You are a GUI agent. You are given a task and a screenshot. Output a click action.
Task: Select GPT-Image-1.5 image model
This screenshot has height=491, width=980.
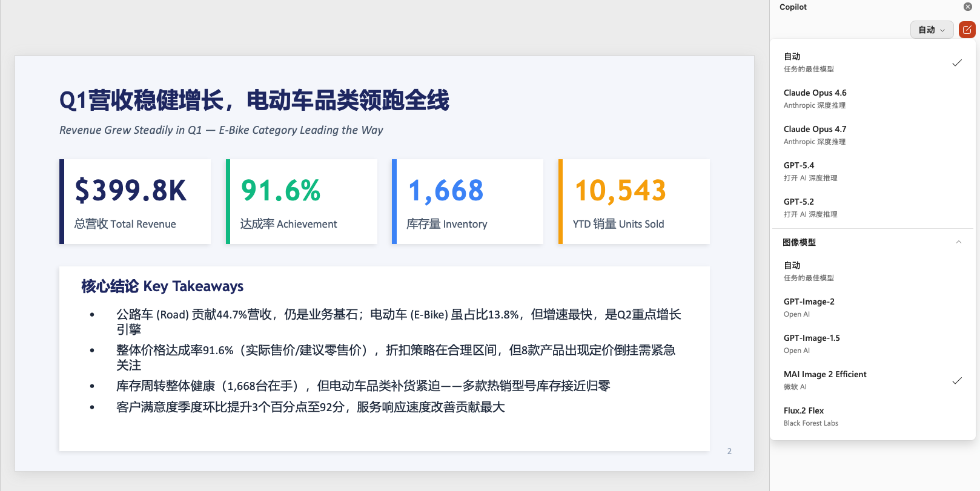[x=872, y=344]
